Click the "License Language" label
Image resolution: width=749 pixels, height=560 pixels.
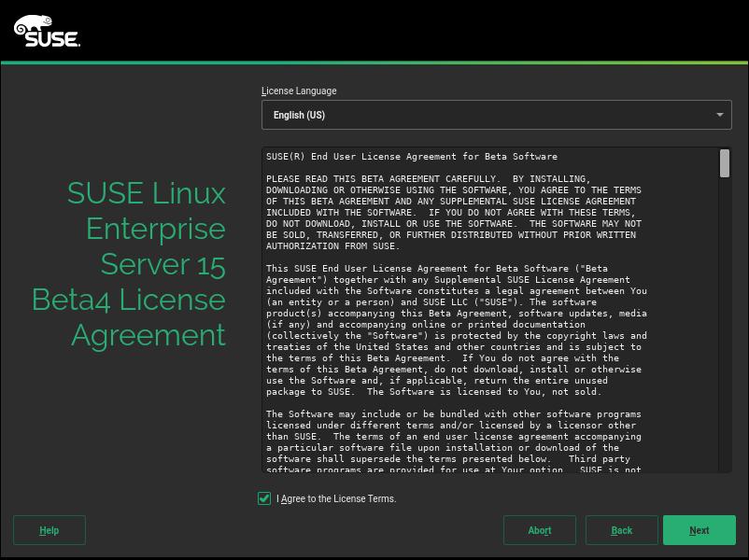coord(299,91)
